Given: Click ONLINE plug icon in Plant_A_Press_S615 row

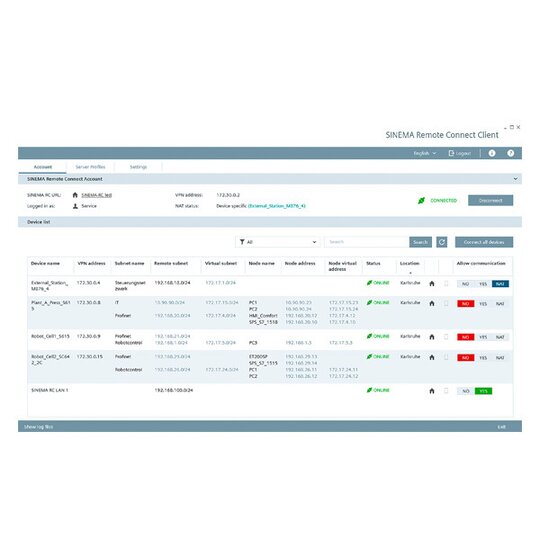Looking at the screenshot, I should point(370,302).
